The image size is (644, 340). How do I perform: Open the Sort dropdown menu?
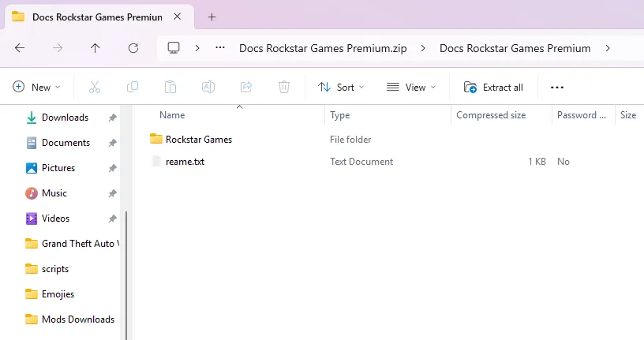tap(341, 87)
